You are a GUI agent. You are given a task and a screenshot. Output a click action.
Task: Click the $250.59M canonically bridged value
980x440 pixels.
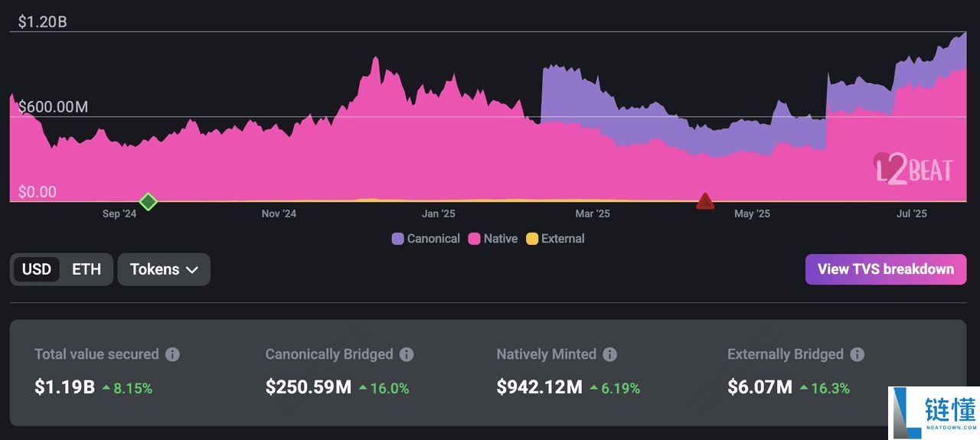coord(309,387)
